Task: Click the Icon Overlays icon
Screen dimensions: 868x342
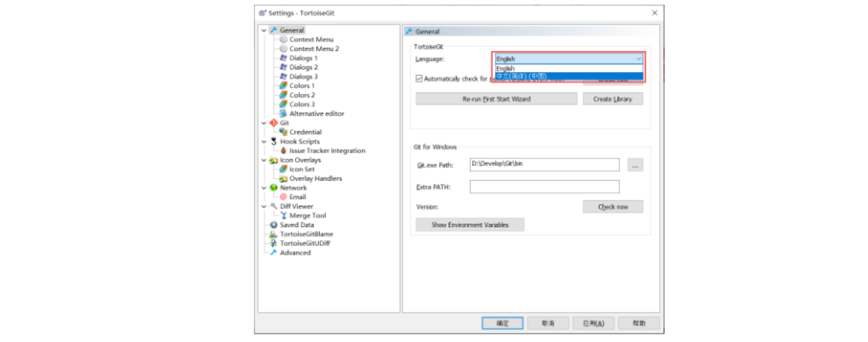Action: pyautogui.click(x=273, y=160)
